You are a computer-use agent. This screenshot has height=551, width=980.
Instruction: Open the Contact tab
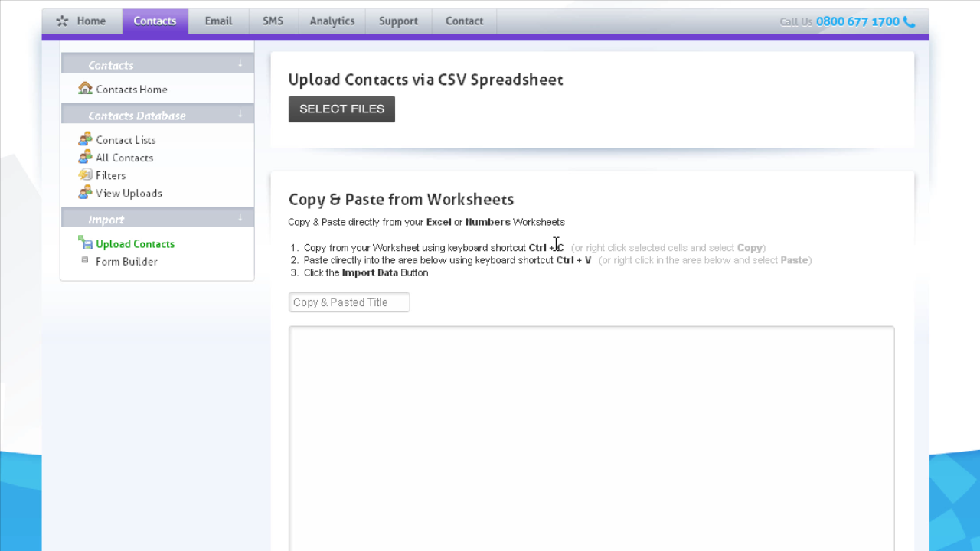click(464, 21)
